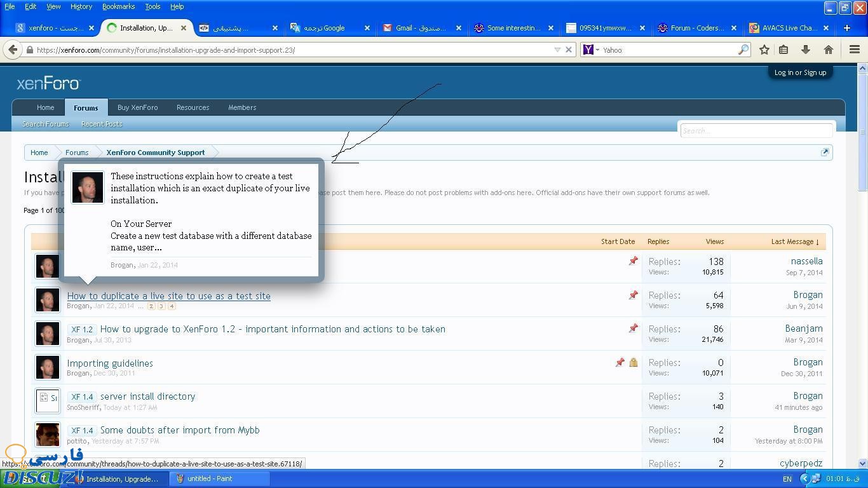Go to browser home page icon
Image resolution: width=868 pixels, height=488 pixels.
coord(828,50)
